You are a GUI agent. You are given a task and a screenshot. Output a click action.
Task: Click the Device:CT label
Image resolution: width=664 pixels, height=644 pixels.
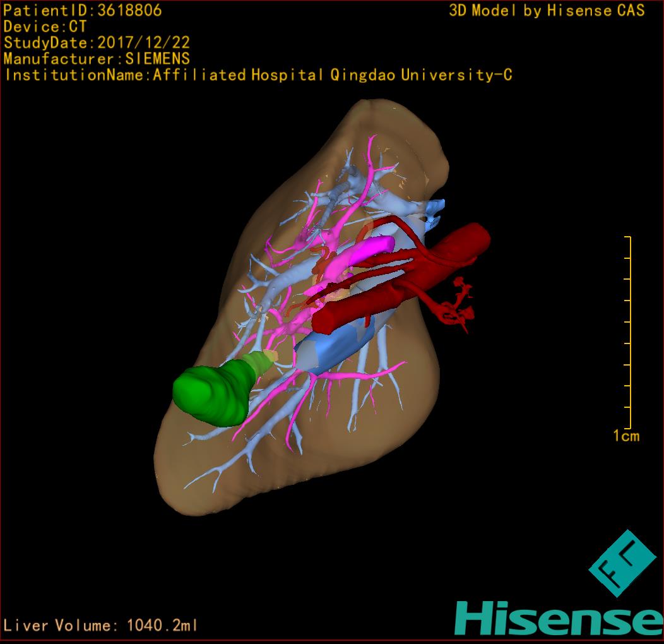[x=45, y=27]
